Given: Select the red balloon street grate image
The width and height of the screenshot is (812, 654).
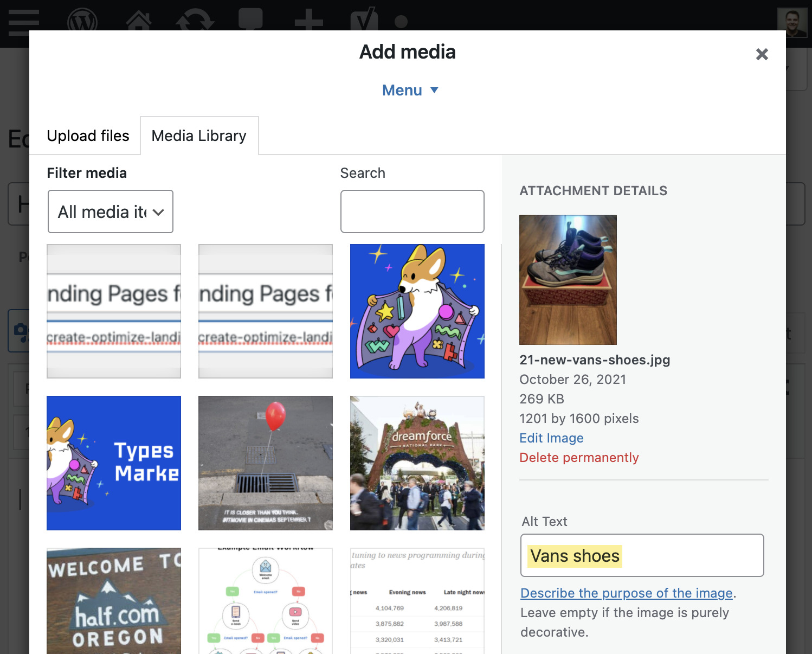Looking at the screenshot, I should point(265,463).
